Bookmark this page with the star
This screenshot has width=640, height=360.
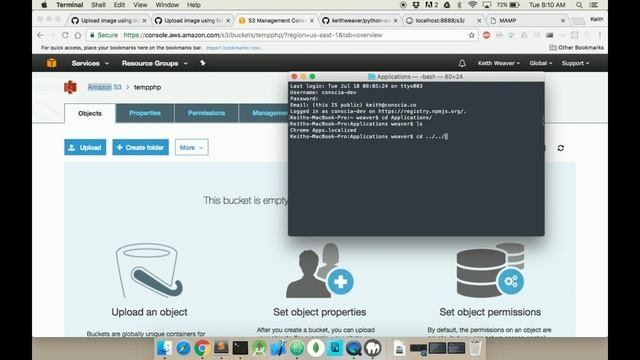tap(472, 35)
